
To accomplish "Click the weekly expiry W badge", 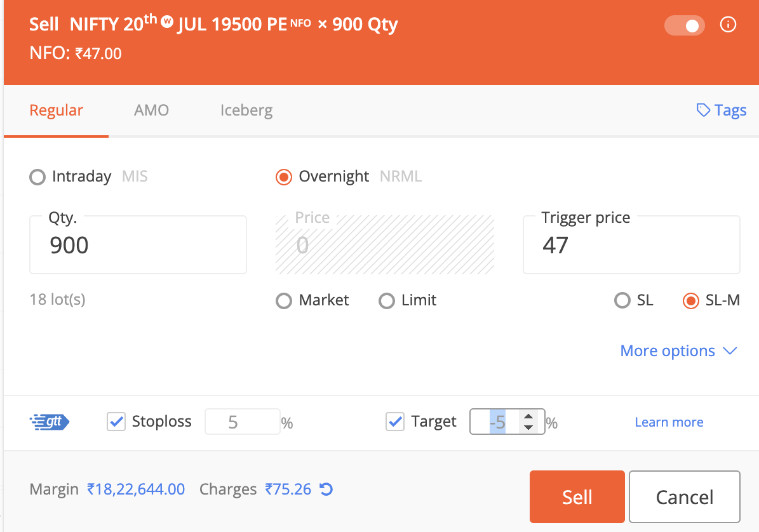I will [x=167, y=22].
